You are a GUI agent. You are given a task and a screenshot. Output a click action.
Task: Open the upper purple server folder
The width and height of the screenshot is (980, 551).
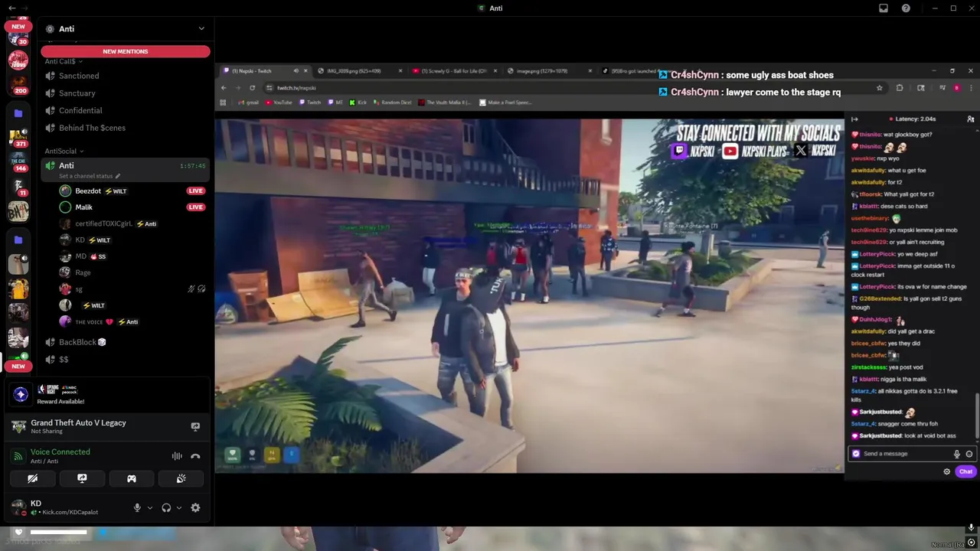18,113
